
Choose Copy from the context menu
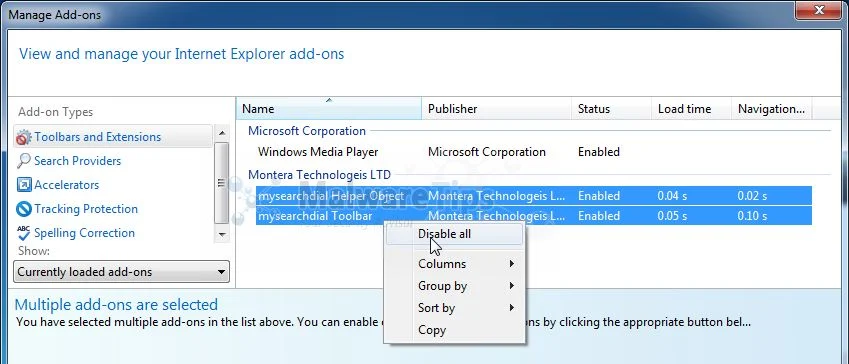coord(454,330)
